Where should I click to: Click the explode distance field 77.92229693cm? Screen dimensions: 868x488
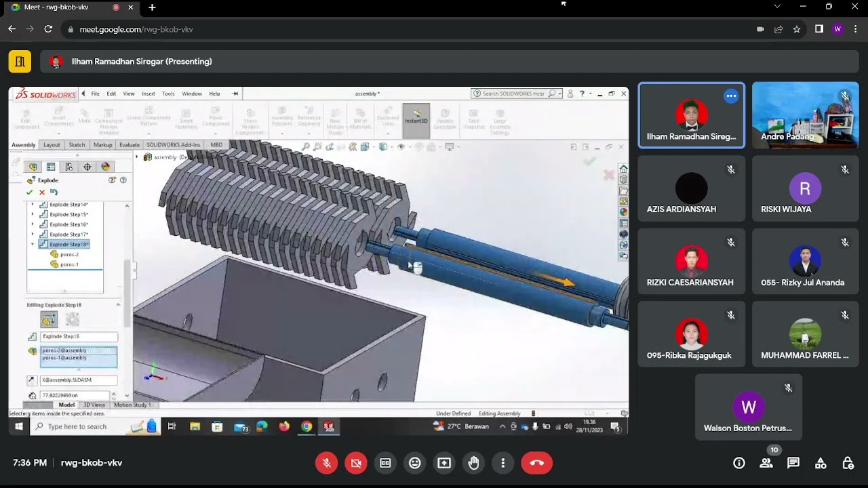(75, 395)
